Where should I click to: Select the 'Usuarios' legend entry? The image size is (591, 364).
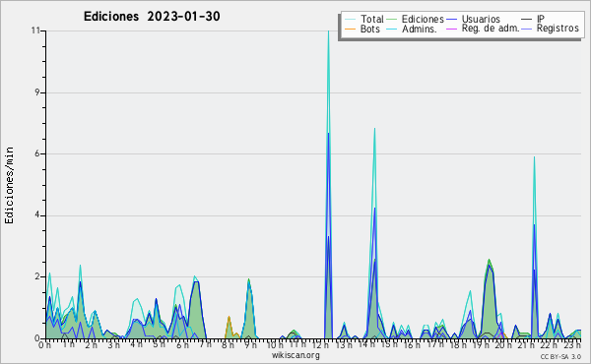pyautogui.click(x=473, y=19)
